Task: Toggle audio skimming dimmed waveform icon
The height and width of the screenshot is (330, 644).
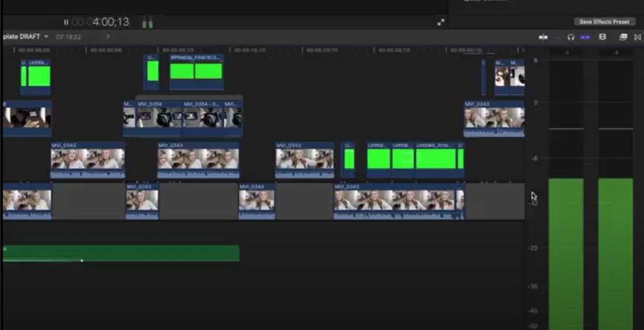Action: tap(557, 37)
